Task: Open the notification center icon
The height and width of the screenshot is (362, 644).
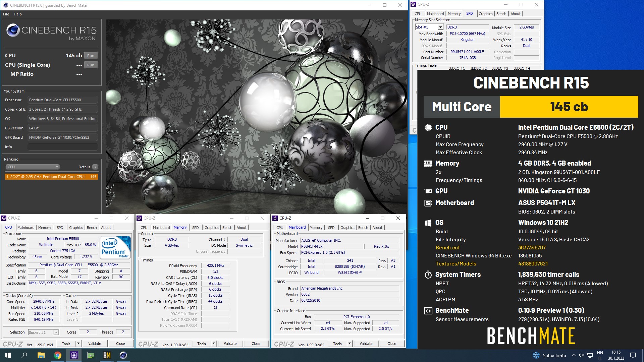Action: point(633,355)
